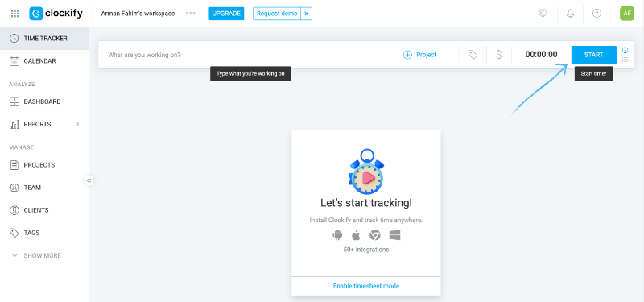Click the Windows app icon
Screen dimensions: 644x302
pos(394,235)
